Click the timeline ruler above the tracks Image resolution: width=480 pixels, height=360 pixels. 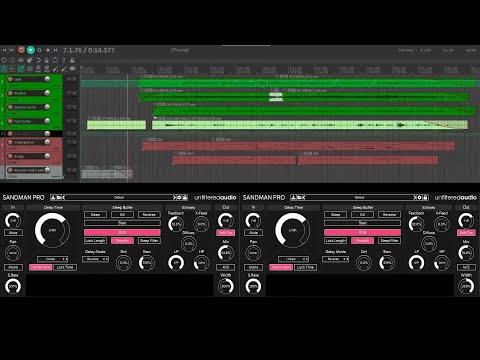(x=280, y=70)
